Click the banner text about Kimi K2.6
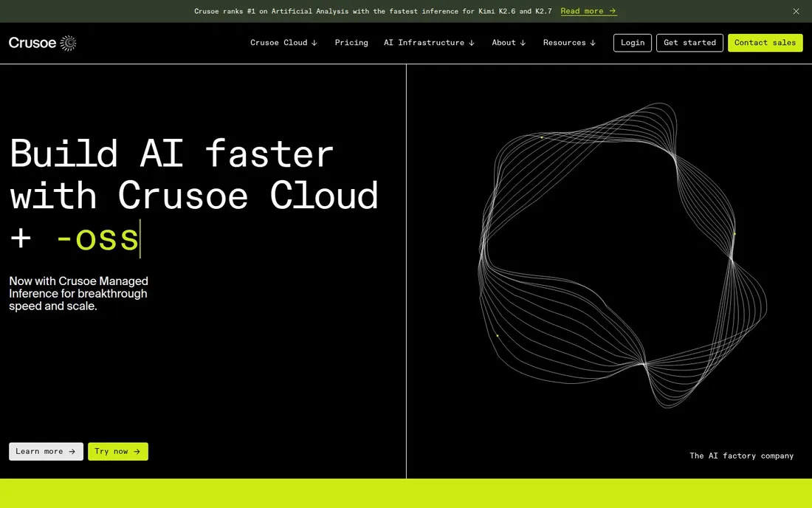The width and height of the screenshot is (812, 508). coord(373,11)
